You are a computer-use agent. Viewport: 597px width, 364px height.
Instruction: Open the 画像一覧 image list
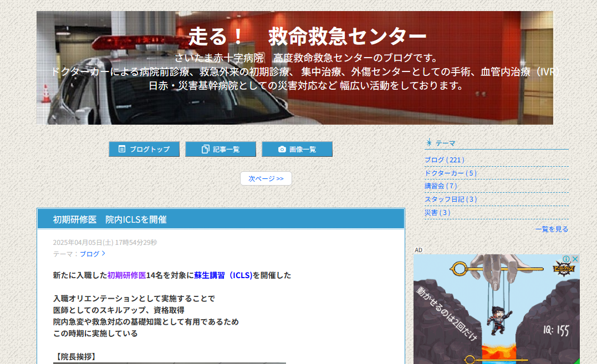(x=297, y=149)
